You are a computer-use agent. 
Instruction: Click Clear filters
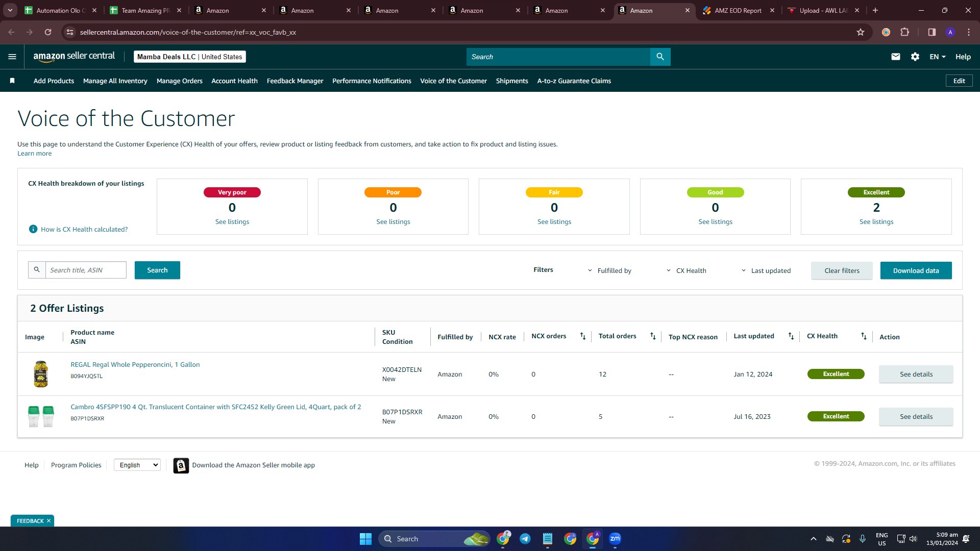coord(842,270)
